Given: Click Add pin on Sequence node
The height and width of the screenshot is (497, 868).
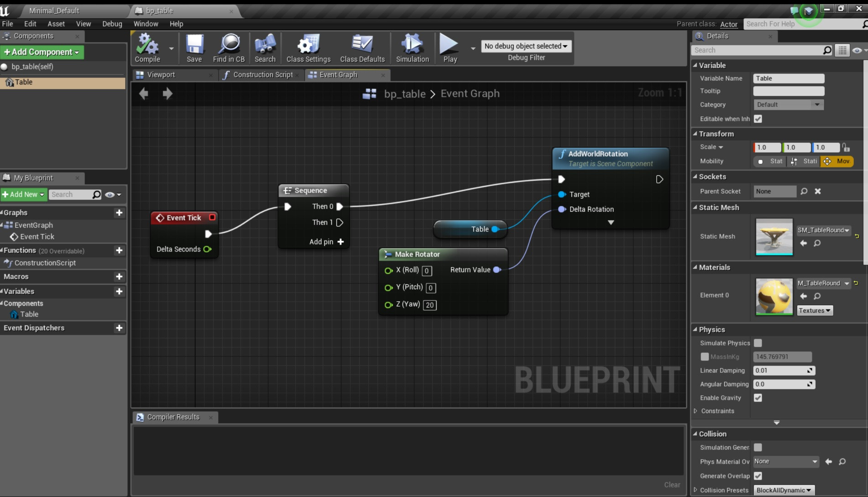Looking at the screenshot, I should (326, 242).
